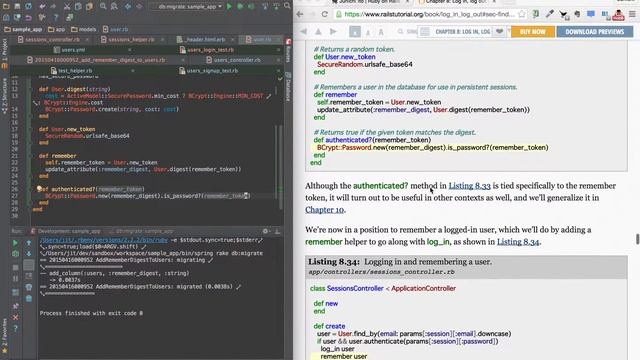Bookmark page with the star icon
Image resolution: width=640 pixels, height=360 pixels.
pyautogui.click(x=522, y=14)
